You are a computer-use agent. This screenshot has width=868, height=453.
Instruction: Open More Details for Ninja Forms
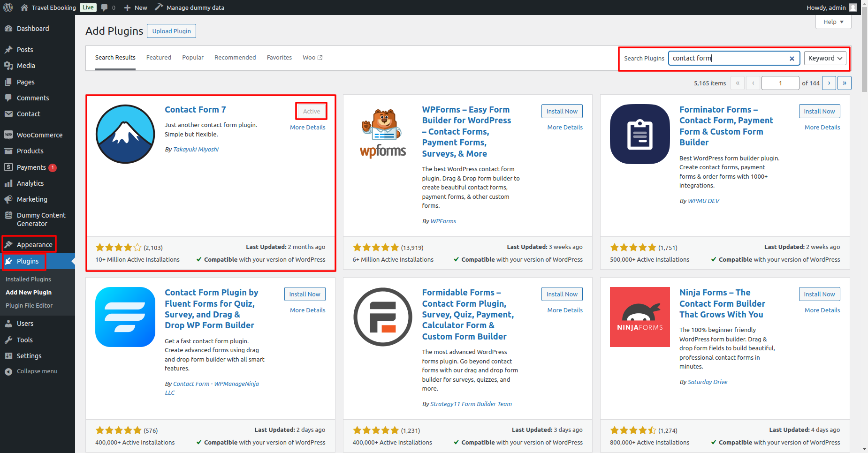(822, 310)
